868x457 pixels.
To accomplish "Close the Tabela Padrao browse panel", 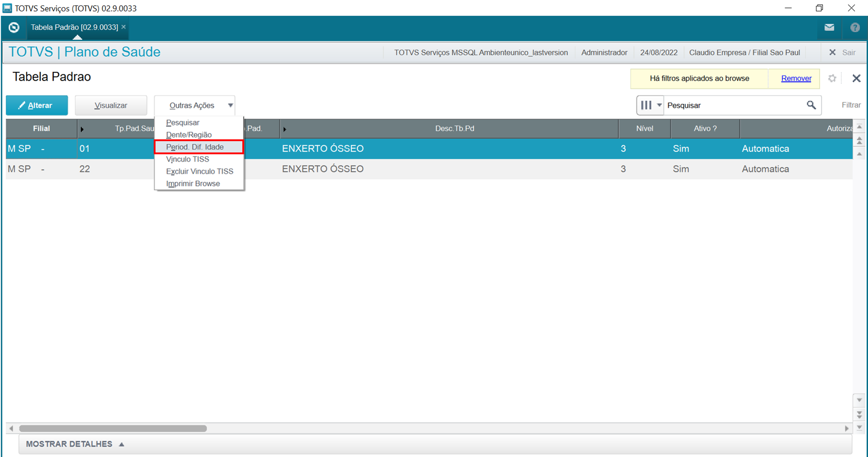I will pyautogui.click(x=856, y=78).
